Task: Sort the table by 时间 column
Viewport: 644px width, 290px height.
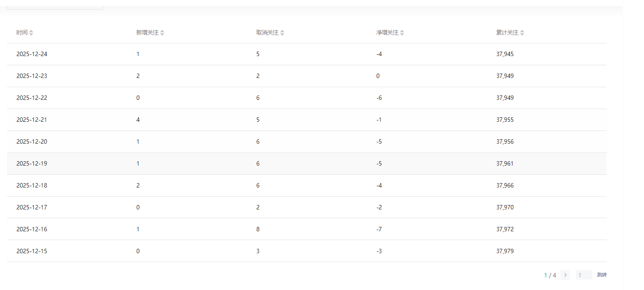Action: click(x=31, y=33)
